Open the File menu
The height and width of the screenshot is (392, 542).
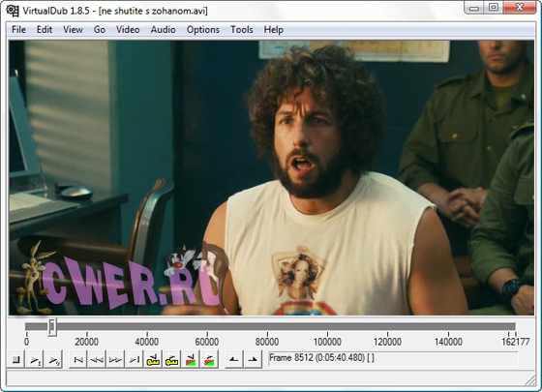click(18, 30)
